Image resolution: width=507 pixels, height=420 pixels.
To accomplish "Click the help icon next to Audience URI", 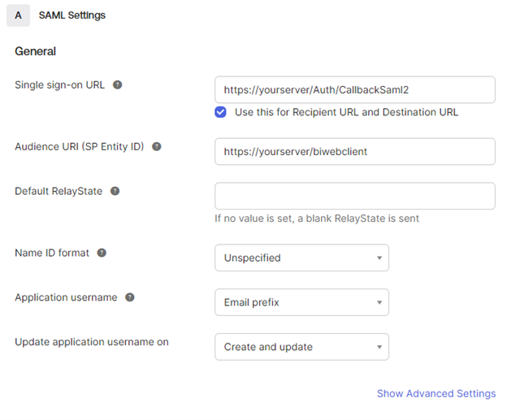I will (157, 147).
